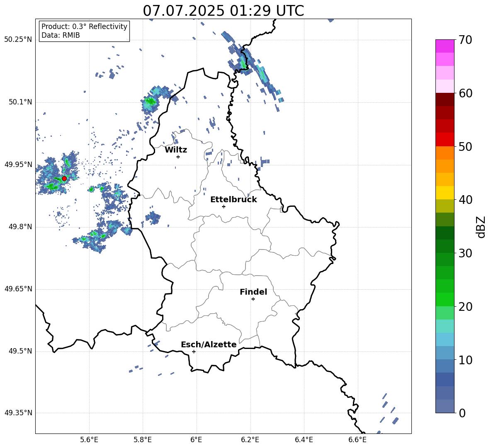The width and height of the screenshot is (491, 448).
Task: Click the Ettelbruck station cross marker
Action: click(x=224, y=206)
